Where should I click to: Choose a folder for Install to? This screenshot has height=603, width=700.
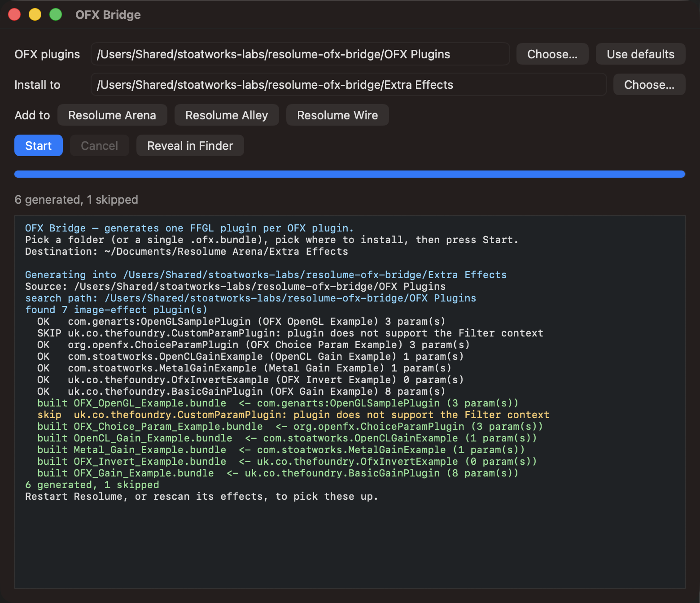tap(649, 84)
